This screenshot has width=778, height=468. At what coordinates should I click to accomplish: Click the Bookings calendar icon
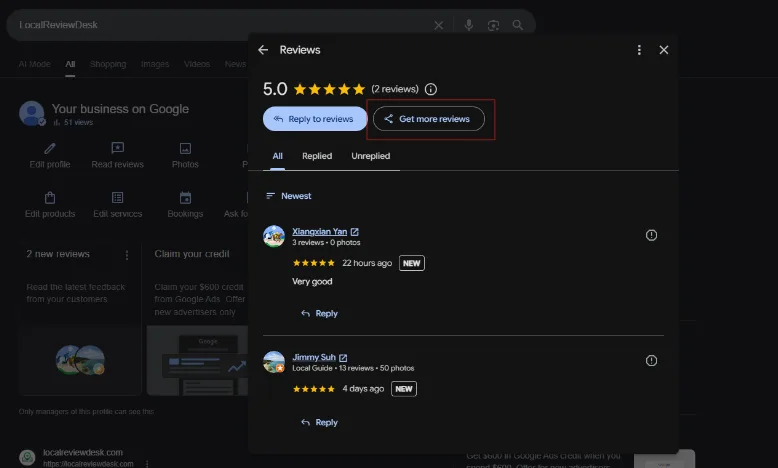click(185, 198)
